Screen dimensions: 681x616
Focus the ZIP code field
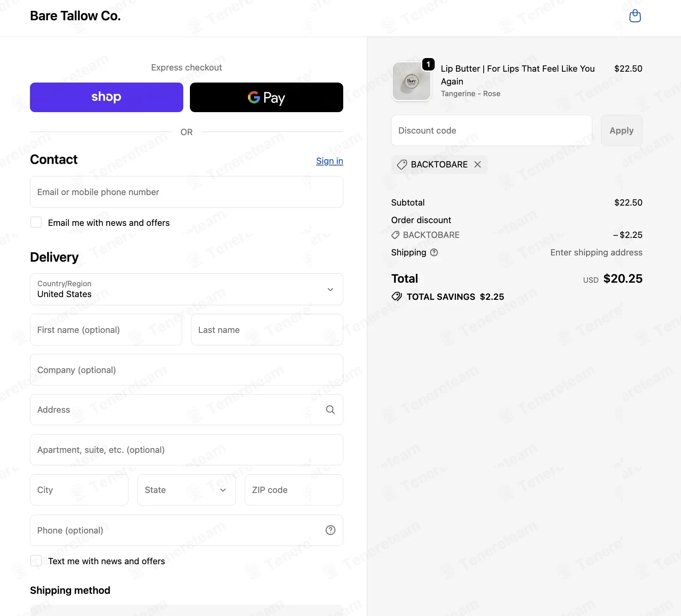pos(294,490)
